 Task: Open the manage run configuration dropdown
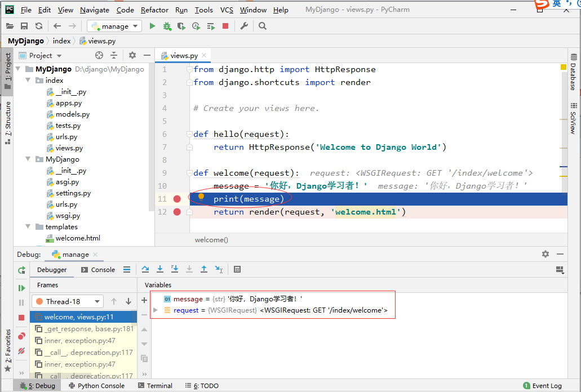114,26
